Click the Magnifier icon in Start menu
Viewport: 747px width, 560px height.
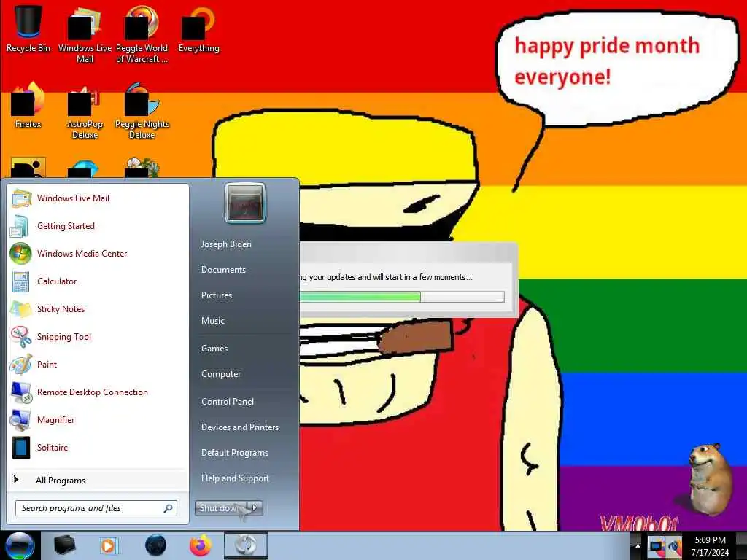pos(20,420)
